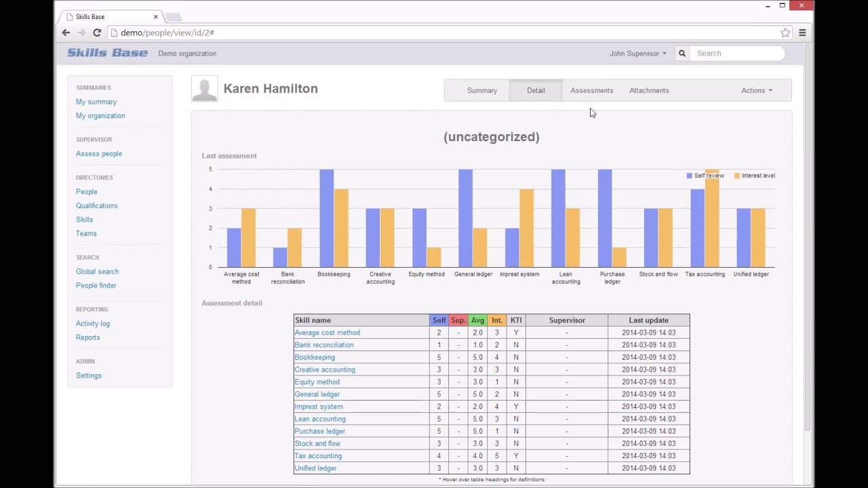
Task: Click Bank reconciliation skill link
Action: pos(323,345)
